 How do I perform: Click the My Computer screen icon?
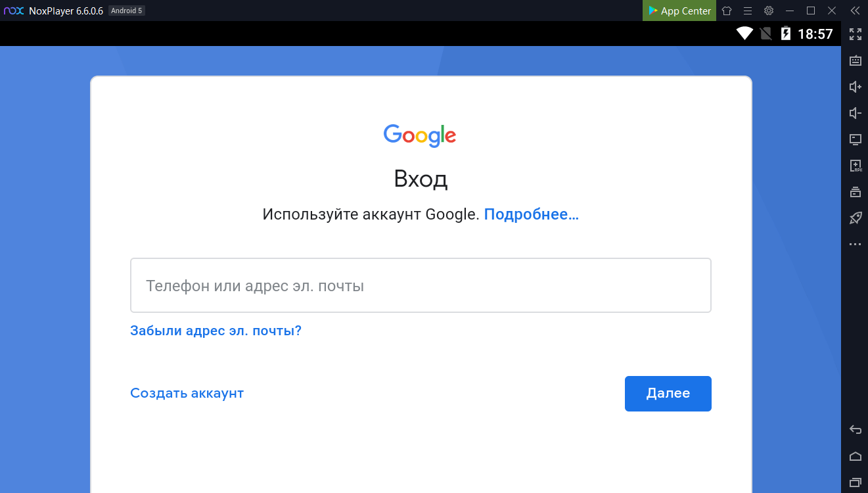point(855,139)
